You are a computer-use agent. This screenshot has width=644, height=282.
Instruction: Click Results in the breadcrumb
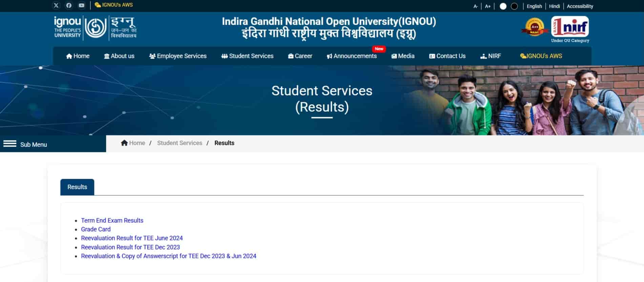click(x=224, y=143)
